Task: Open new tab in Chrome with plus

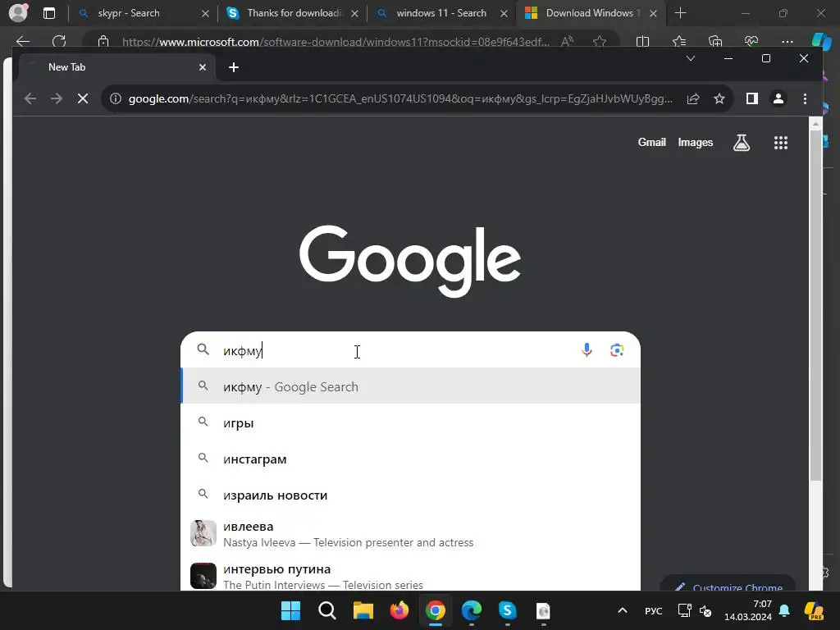Action: coord(234,67)
